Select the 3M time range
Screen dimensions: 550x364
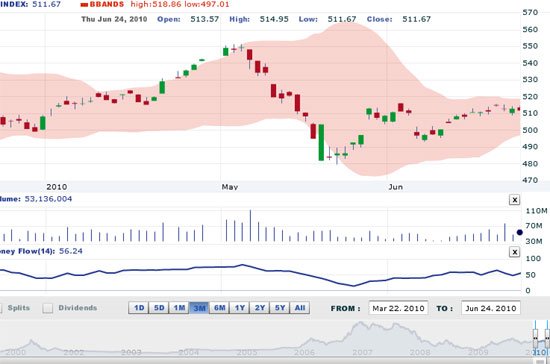click(199, 308)
